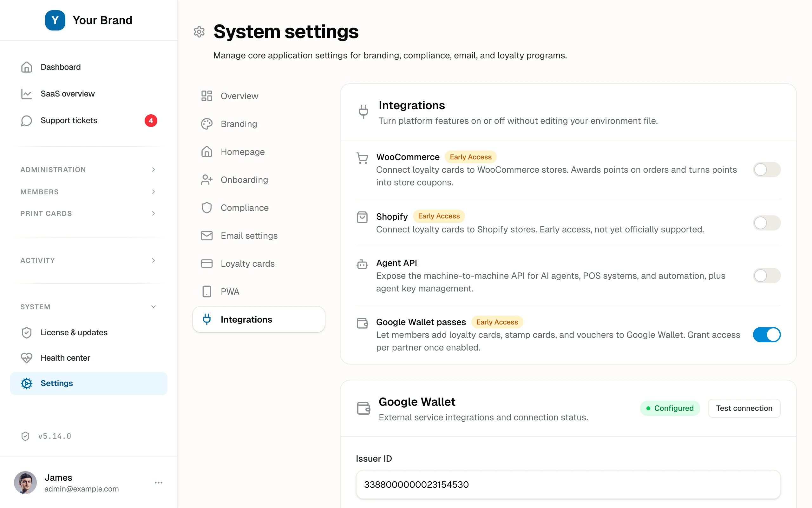812x508 pixels.
Task: Click the Issuer ID input field
Action: point(568,485)
